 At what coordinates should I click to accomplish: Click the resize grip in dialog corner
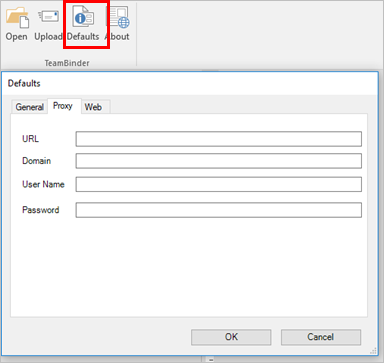[373, 350]
